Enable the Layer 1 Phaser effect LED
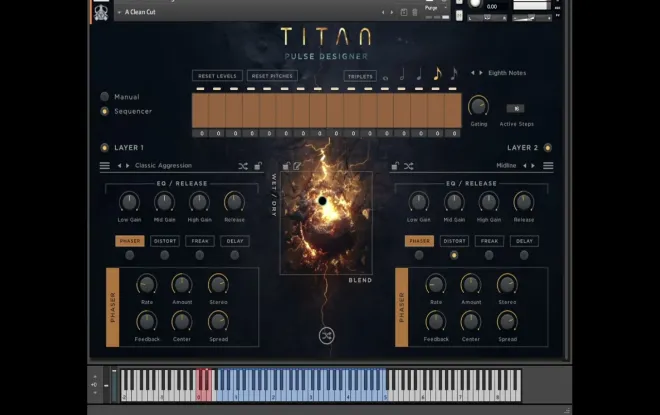This screenshot has width=660, height=415. (x=130, y=255)
